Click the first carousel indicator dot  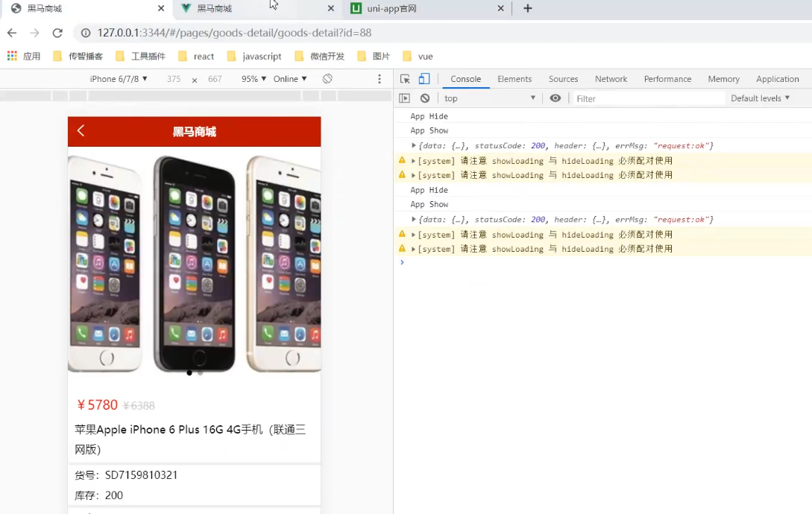click(189, 372)
